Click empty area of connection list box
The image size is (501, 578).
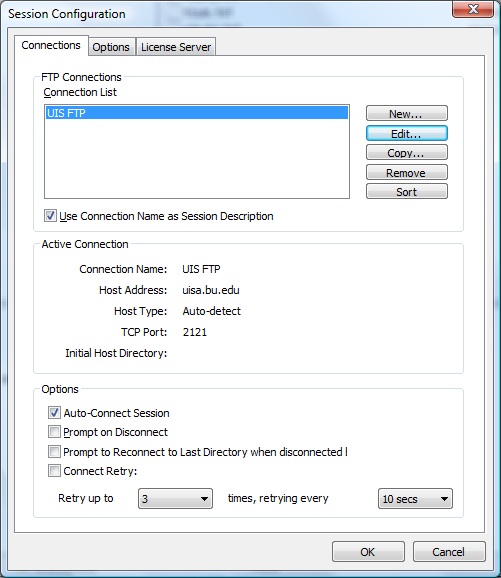click(197, 159)
